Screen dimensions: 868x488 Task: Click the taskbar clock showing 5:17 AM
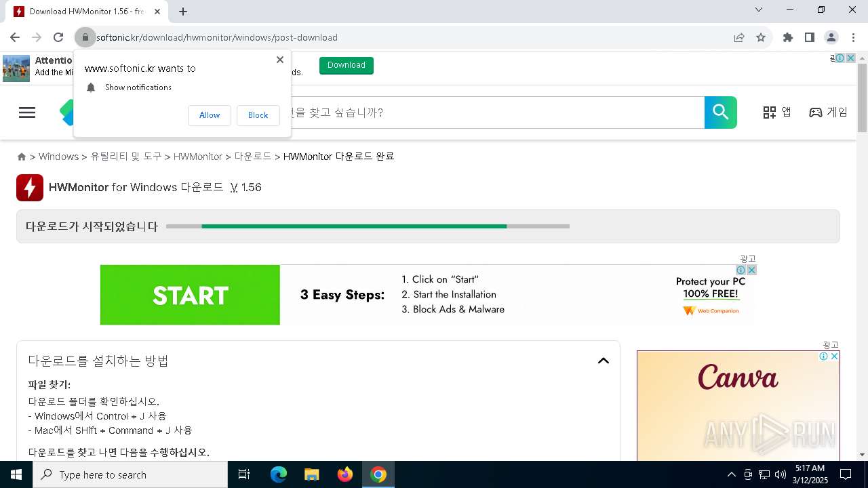pyautogui.click(x=810, y=474)
